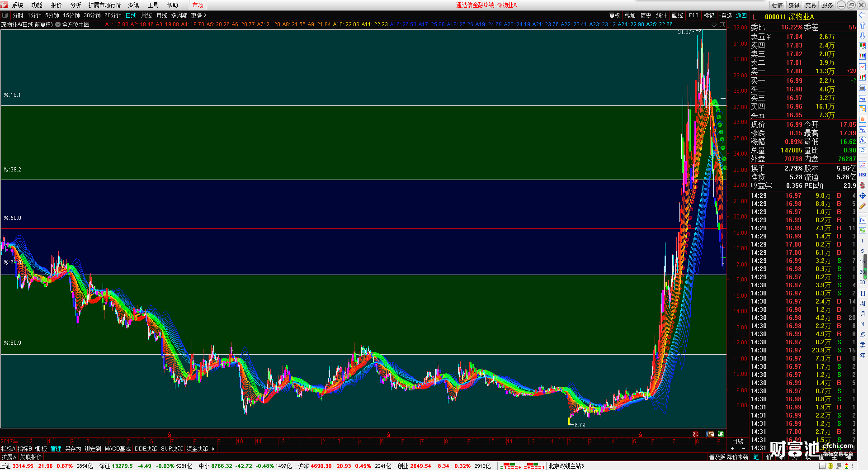Select 月 period in right sidebar
The height and width of the screenshot is (470, 868).
tap(862, 314)
